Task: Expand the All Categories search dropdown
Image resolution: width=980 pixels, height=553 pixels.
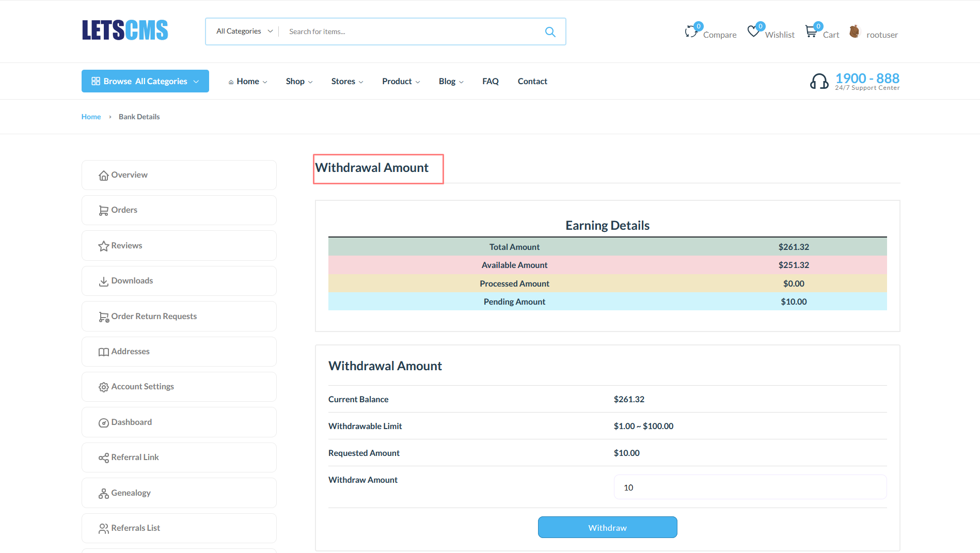Action: click(x=244, y=31)
